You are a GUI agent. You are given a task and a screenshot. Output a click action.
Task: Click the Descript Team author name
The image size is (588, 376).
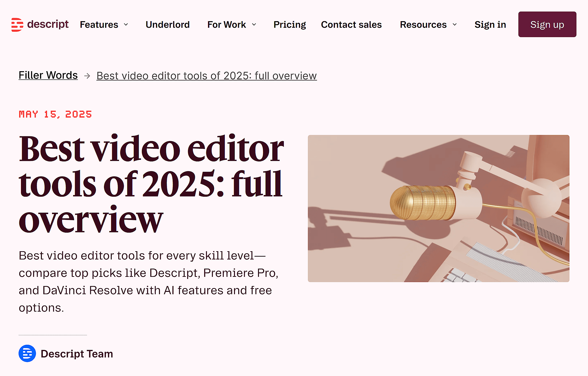[77, 353]
